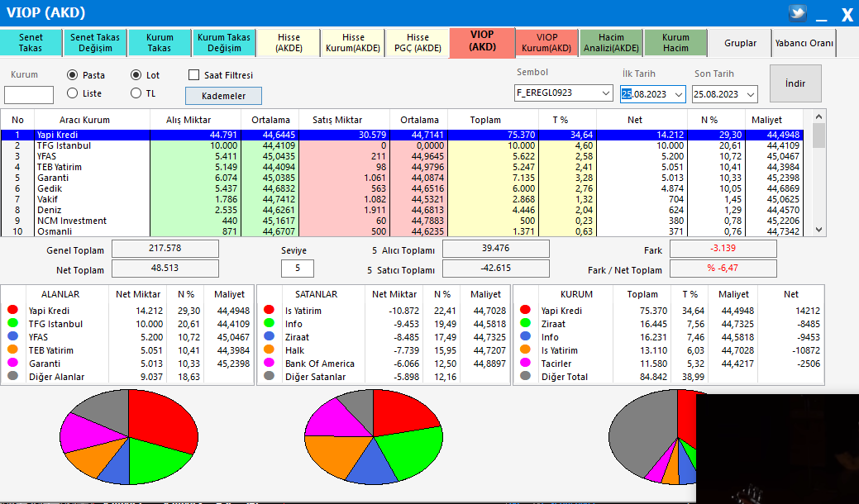
Task: Select the Kurum Takas Değişim tab
Action: 224,43
